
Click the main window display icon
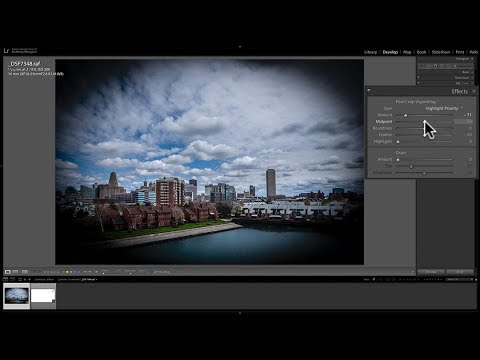pos(5,279)
